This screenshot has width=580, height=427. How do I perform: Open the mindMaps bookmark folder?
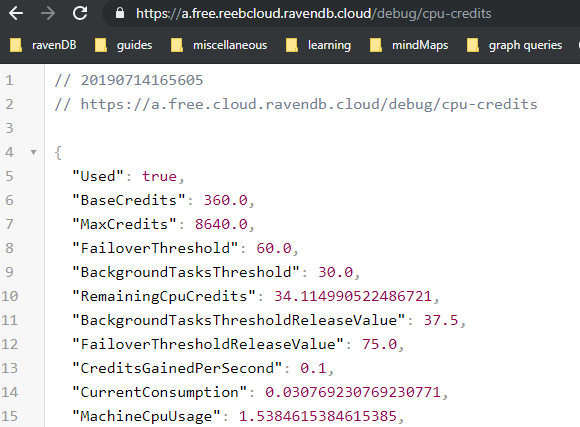409,45
